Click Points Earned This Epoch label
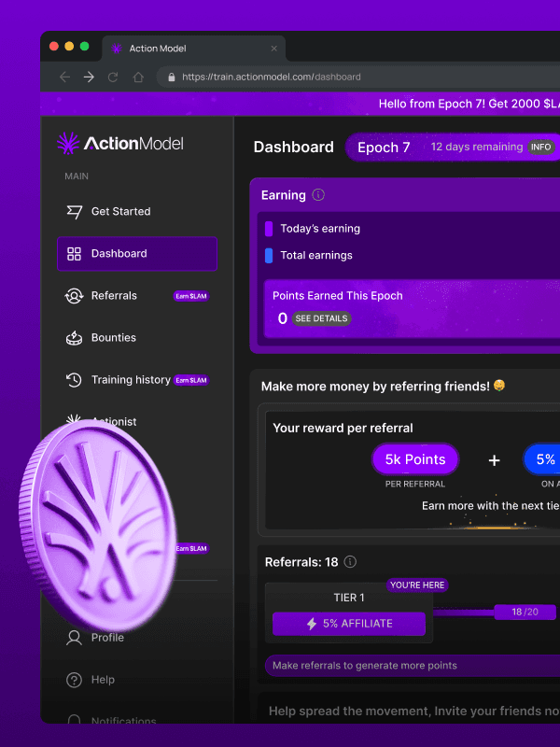 click(x=338, y=296)
